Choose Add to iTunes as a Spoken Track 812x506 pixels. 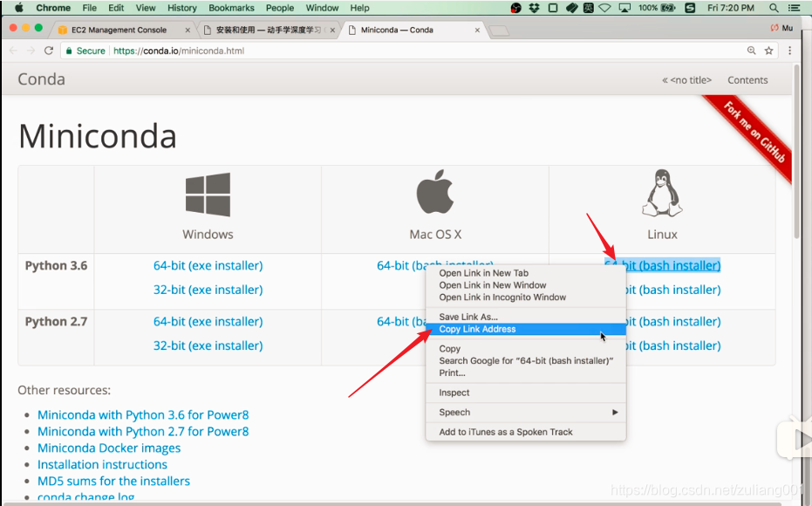pyautogui.click(x=526, y=432)
